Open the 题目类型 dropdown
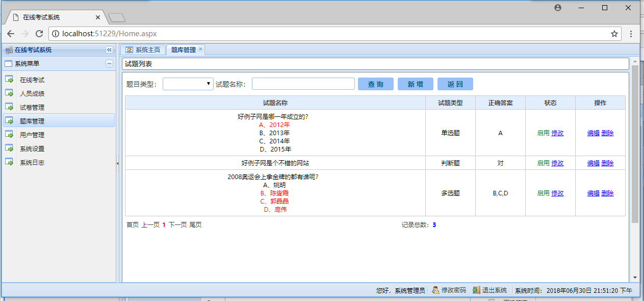This screenshot has height=301, width=644. (188, 84)
